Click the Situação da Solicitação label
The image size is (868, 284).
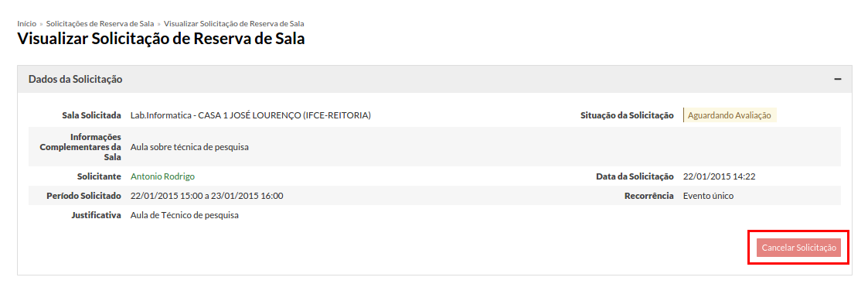[x=627, y=115]
